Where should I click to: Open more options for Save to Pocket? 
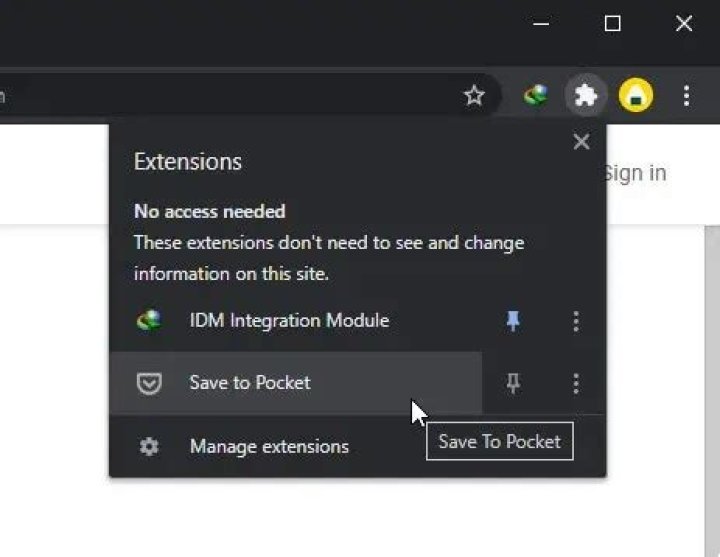[576, 383]
